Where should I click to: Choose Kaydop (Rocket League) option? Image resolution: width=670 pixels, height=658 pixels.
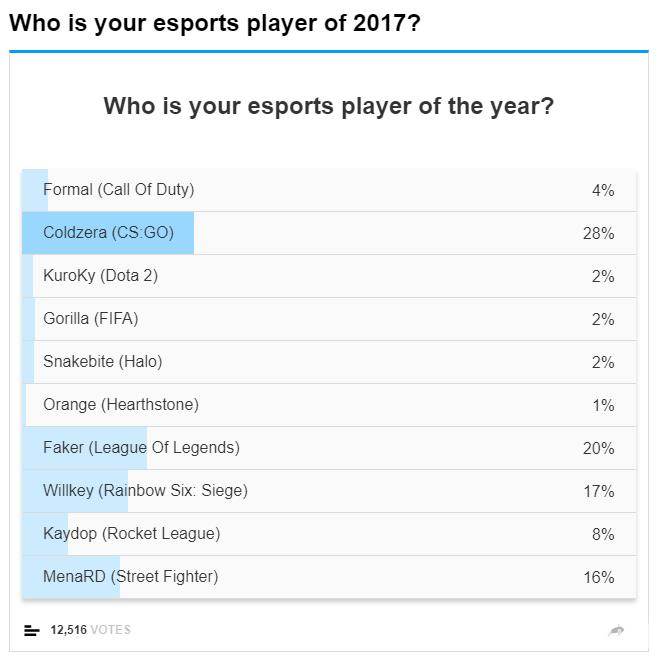pyautogui.click(x=131, y=534)
